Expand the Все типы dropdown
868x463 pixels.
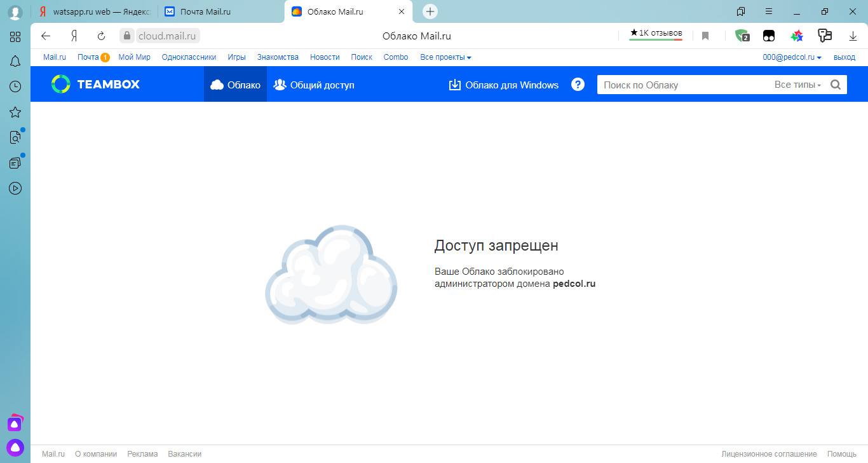click(x=797, y=85)
